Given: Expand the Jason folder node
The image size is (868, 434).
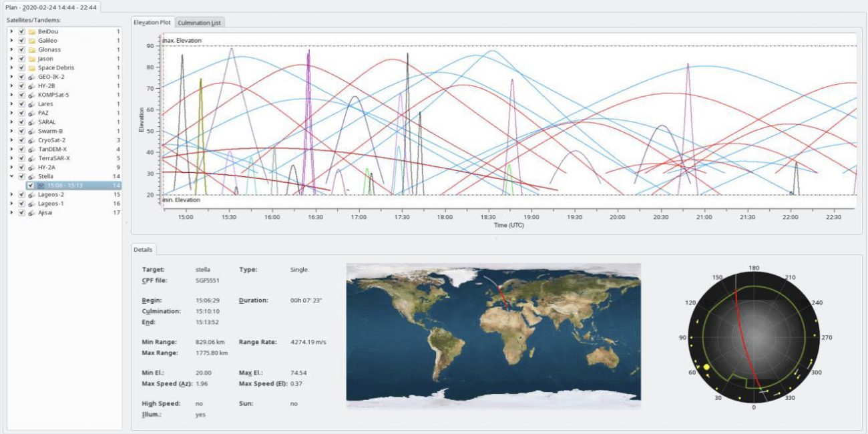Looking at the screenshot, I should (11, 59).
